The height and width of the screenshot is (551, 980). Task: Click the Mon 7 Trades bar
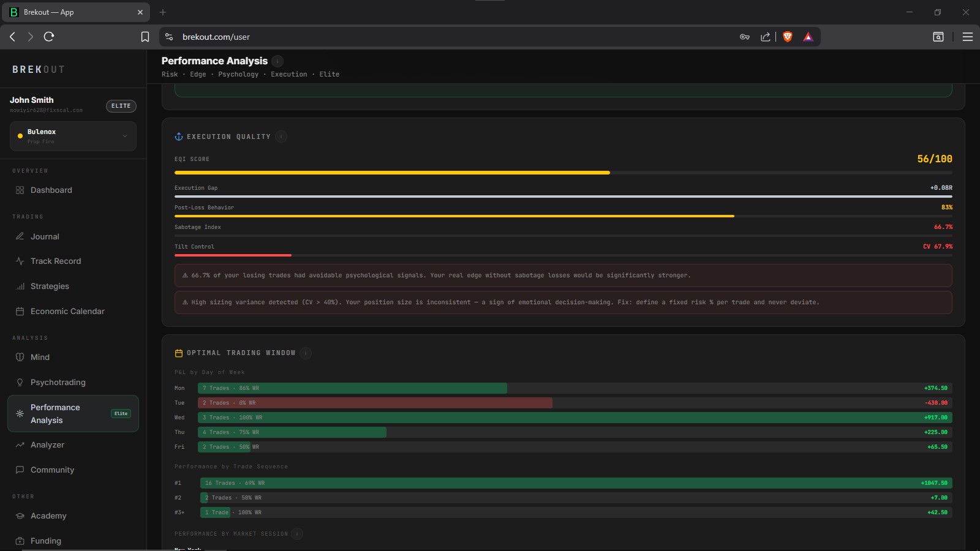[352, 388]
